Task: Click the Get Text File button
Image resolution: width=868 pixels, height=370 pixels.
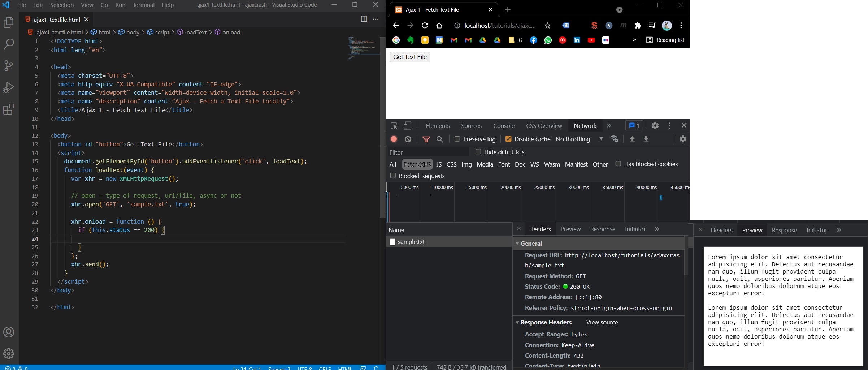Action: click(x=410, y=57)
